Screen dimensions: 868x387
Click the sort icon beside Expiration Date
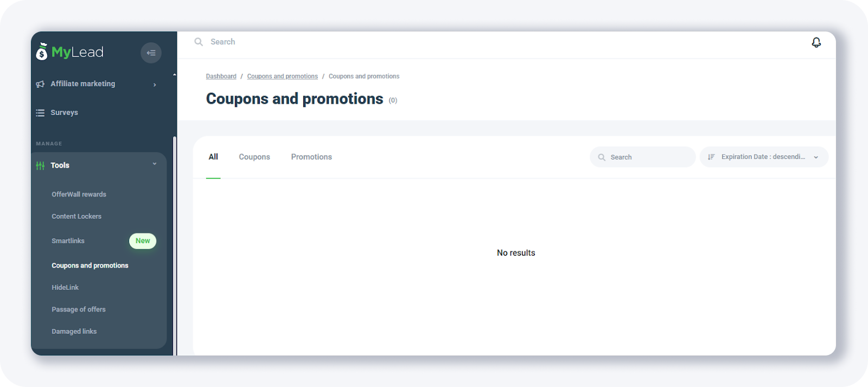(711, 157)
